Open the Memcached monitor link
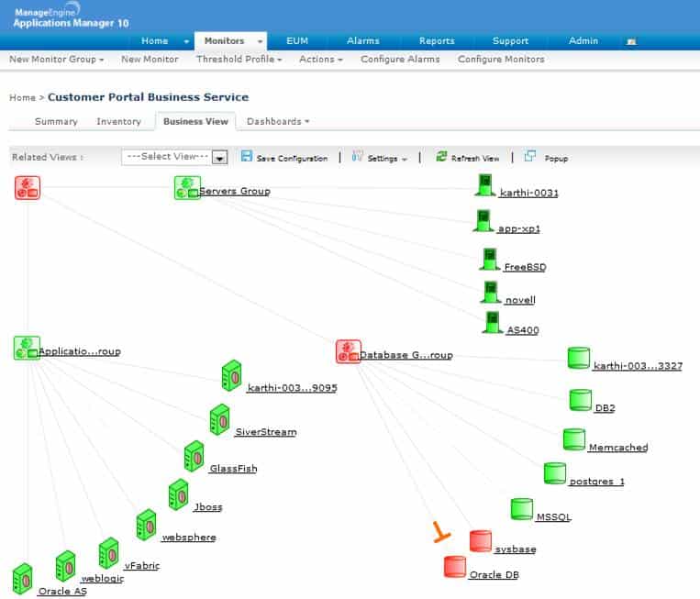This screenshot has height=599, width=700. click(618, 448)
